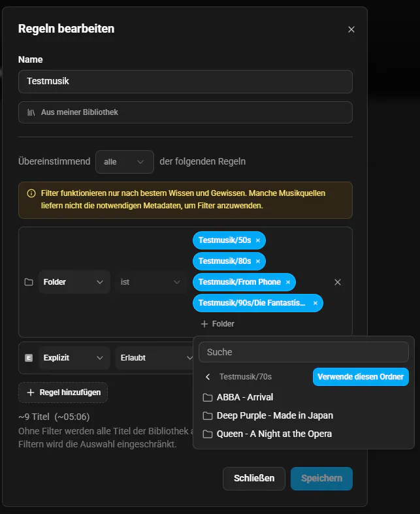Open the 'alle' match dropdown
This screenshot has height=514, width=420.
click(125, 161)
